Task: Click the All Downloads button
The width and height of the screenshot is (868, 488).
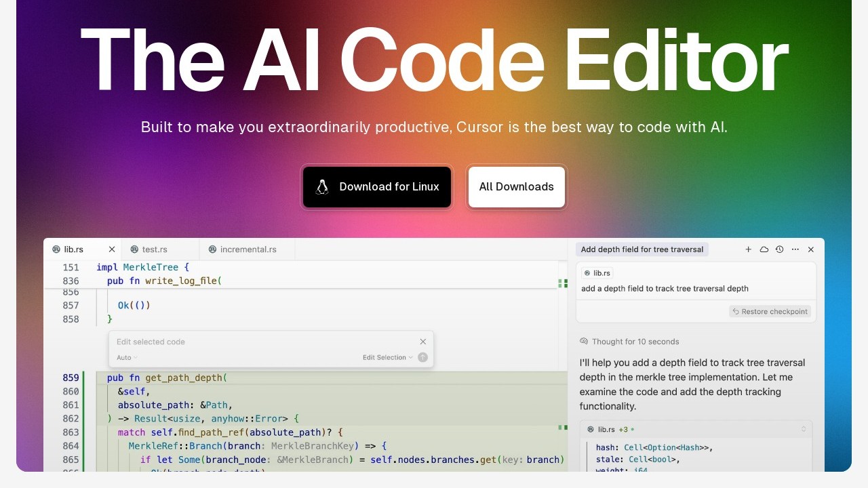Action: 516,187
